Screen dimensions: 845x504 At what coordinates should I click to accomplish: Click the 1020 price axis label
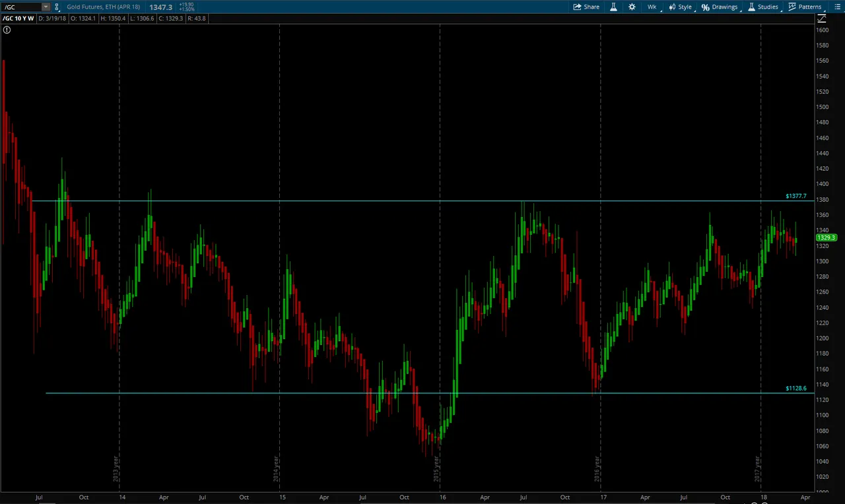(823, 477)
